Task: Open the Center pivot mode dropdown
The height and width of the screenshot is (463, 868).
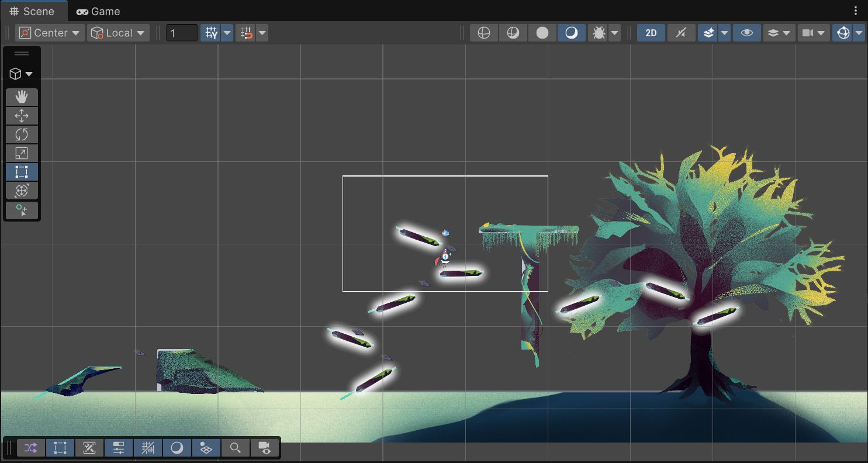Action: tap(50, 33)
